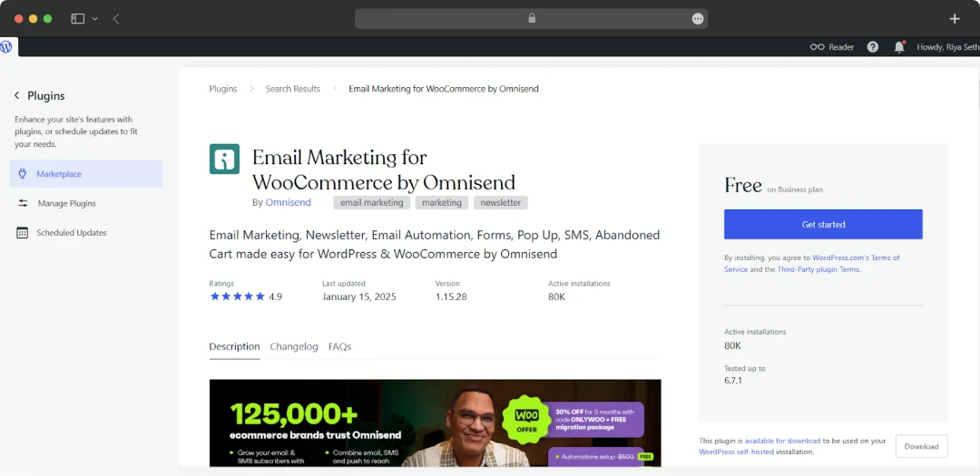Click the Manage Plugins sliders icon
980x476 pixels.
pyautogui.click(x=23, y=203)
